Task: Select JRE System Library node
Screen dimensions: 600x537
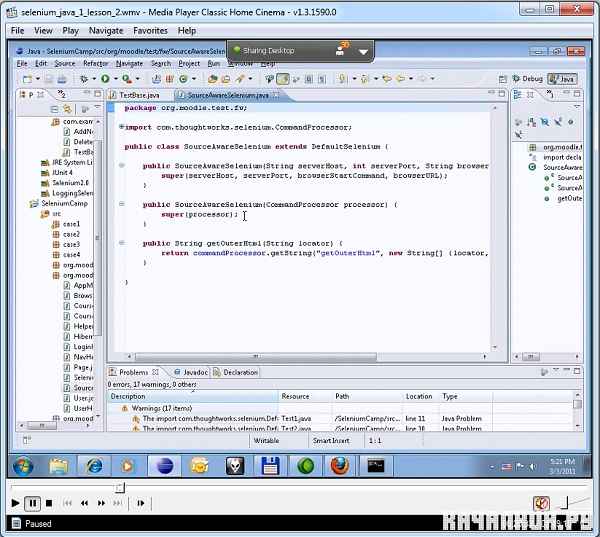Action: (x=67, y=162)
